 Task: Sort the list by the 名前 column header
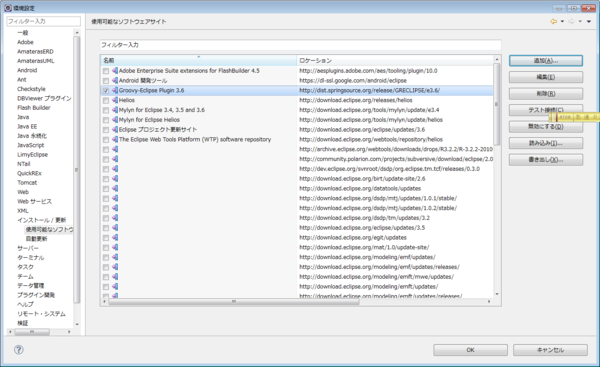click(x=199, y=60)
